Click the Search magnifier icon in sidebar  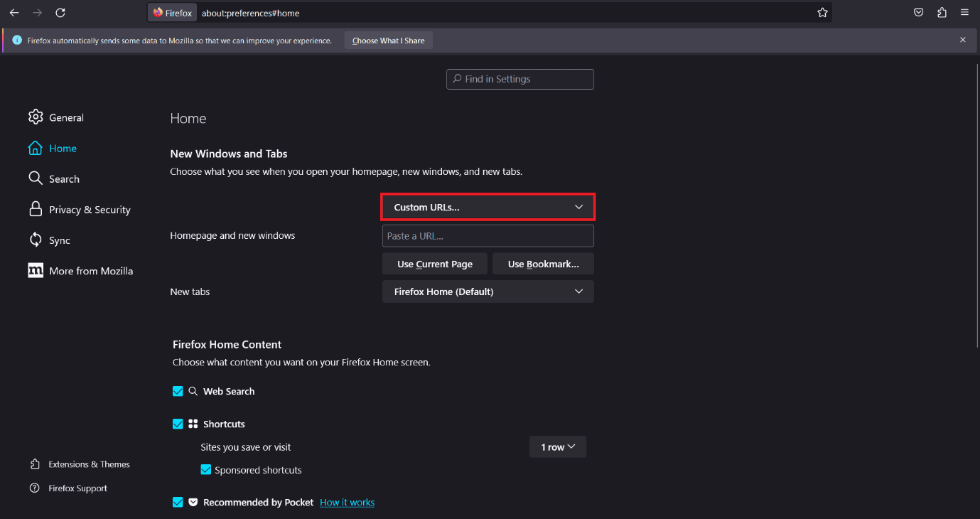click(36, 178)
